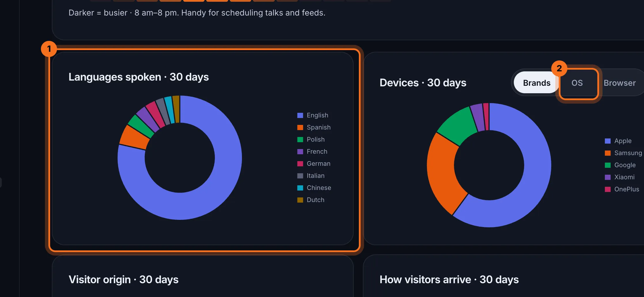Image resolution: width=644 pixels, height=297 pixels.
Task: Toggle Xiaomi legend entry
Action: click(x=620, y=177)
